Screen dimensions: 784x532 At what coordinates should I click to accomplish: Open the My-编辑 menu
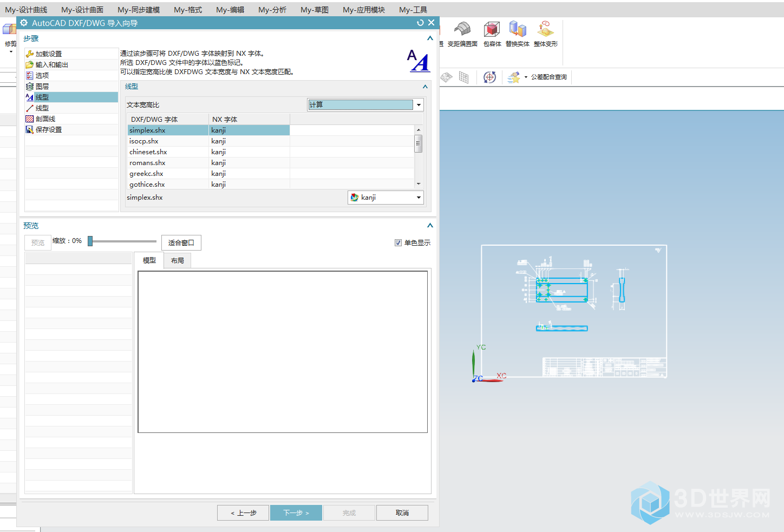[230, 10]
